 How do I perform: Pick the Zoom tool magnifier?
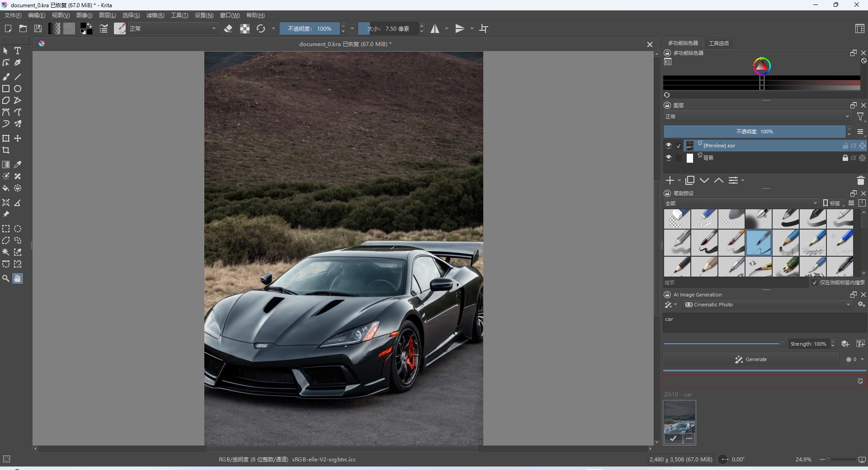[6, 279]
